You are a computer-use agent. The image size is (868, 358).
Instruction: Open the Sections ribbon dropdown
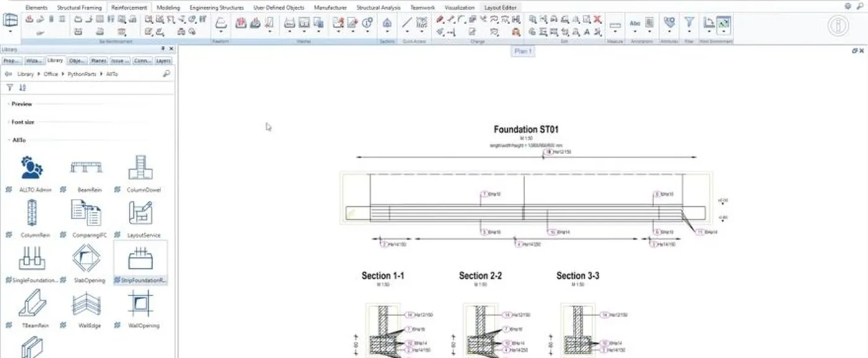[387, 31]
